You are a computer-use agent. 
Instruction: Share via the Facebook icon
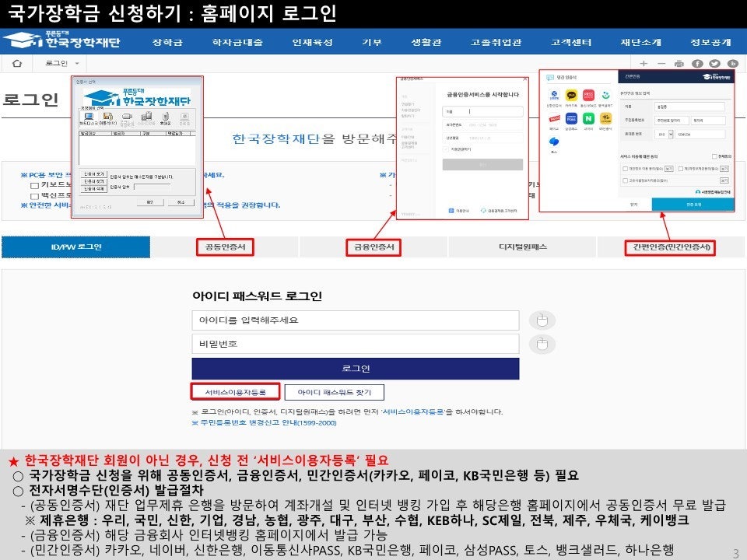click(x=697, y=63)
